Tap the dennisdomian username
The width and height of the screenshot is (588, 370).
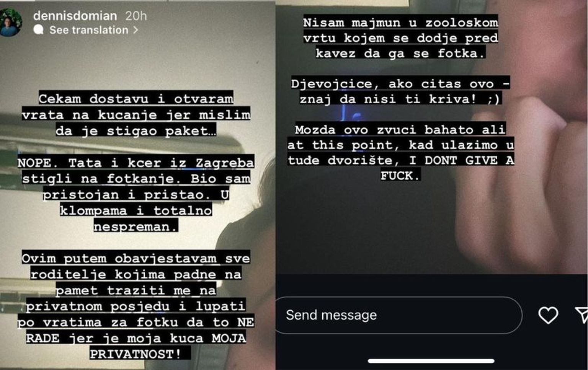pyautogui.click(x=75, y=16)
